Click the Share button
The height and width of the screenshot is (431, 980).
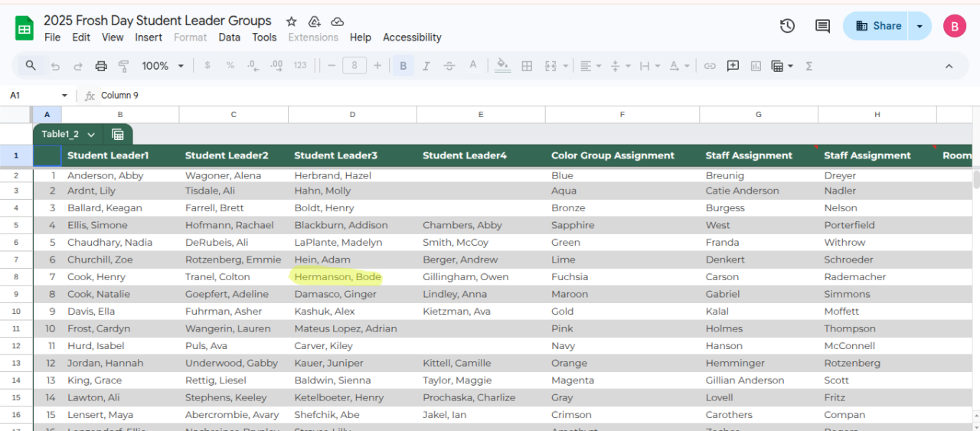coord(877,26)
